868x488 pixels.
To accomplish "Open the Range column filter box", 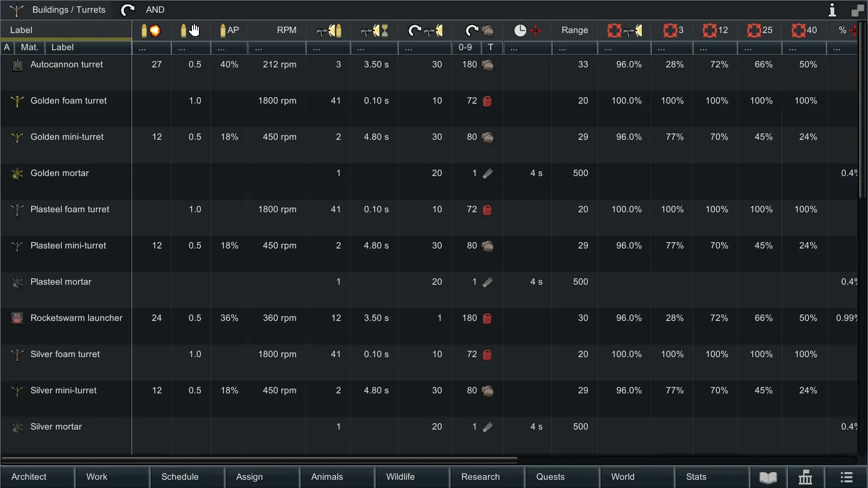I will tap(574, 48).
